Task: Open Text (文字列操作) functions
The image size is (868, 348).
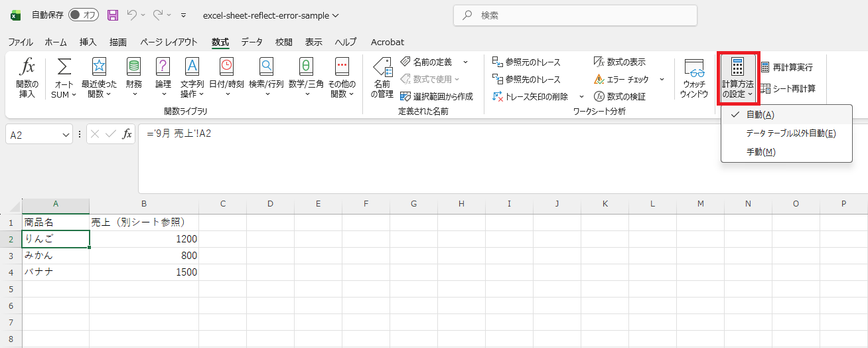Action: 192,78
